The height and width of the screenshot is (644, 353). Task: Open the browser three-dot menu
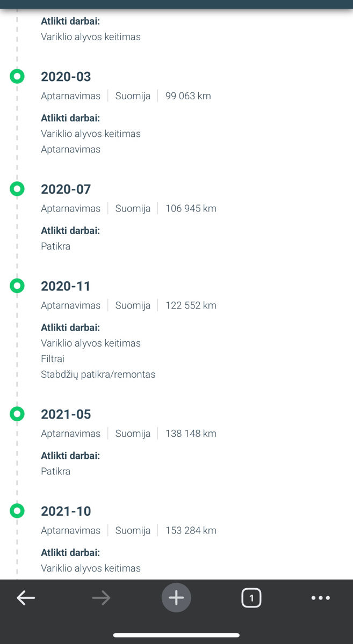pos(321,598)
